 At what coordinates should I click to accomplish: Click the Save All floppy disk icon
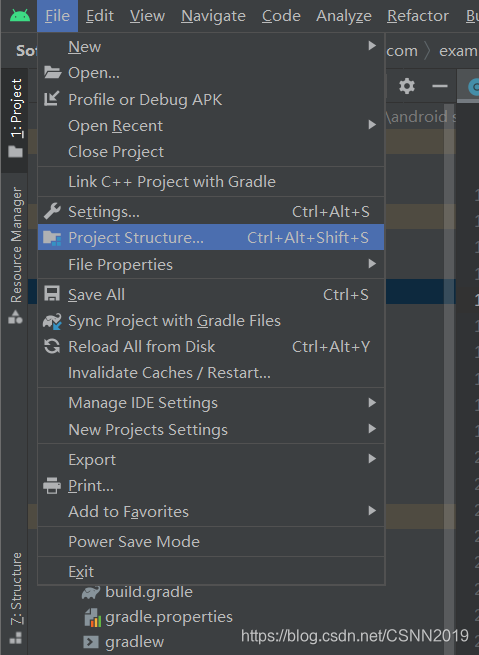[52, 294]
